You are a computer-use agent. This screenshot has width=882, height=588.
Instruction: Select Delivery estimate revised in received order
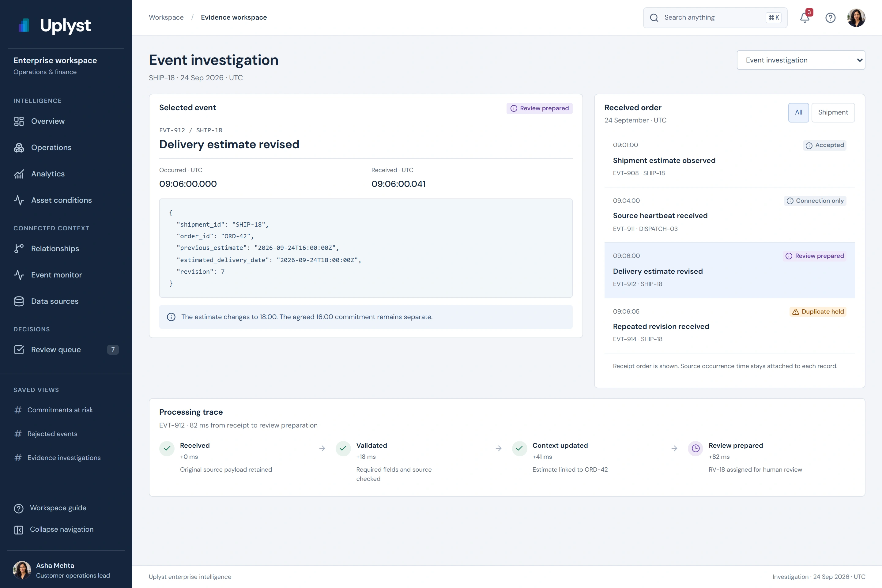[x=729, y=270]
